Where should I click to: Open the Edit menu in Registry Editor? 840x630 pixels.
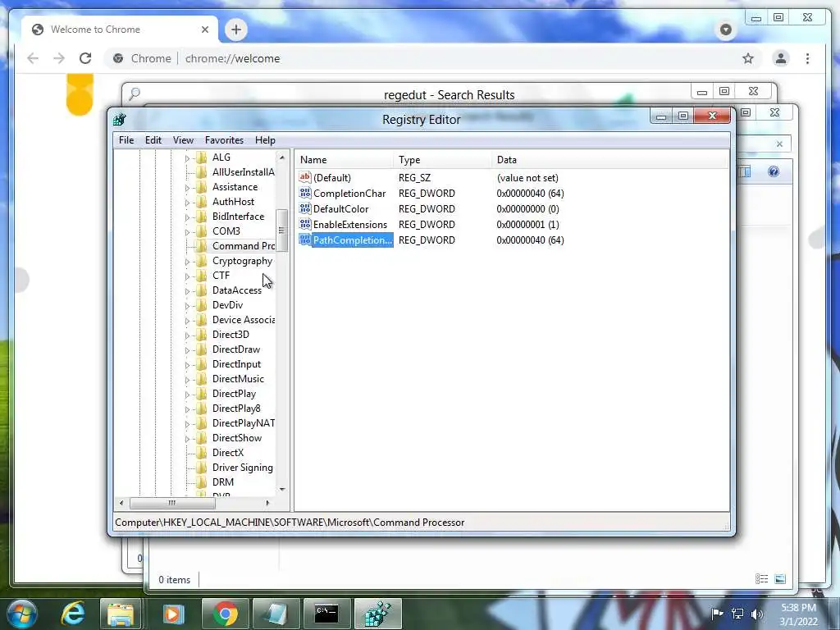click(x=153, y=139)
